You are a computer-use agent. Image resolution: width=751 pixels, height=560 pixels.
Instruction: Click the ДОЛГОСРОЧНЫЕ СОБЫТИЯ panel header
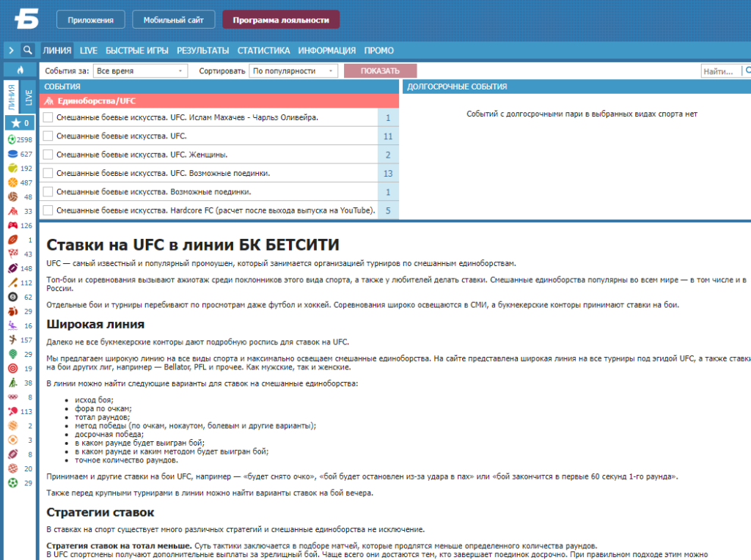click(x=576, y=86)
